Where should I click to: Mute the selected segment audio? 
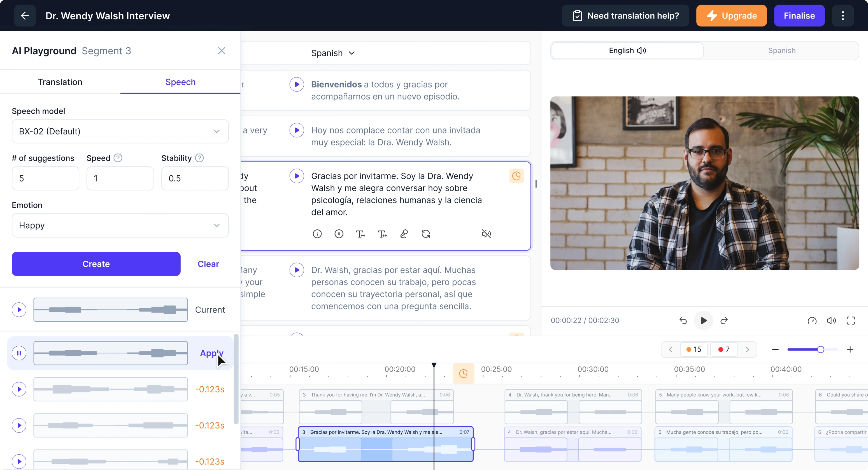(487, 233)
